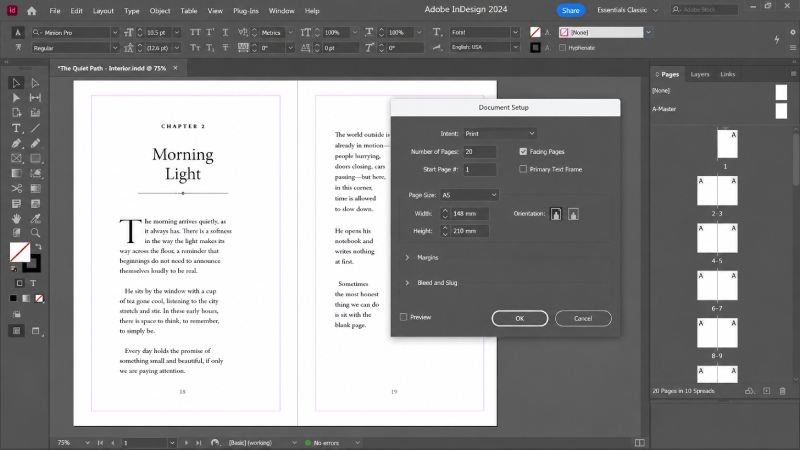Open the Page Size dropdown
Image resolution: width=800 pixels, height=450 pixels.
pyautogui.click(x=469, y=195)
